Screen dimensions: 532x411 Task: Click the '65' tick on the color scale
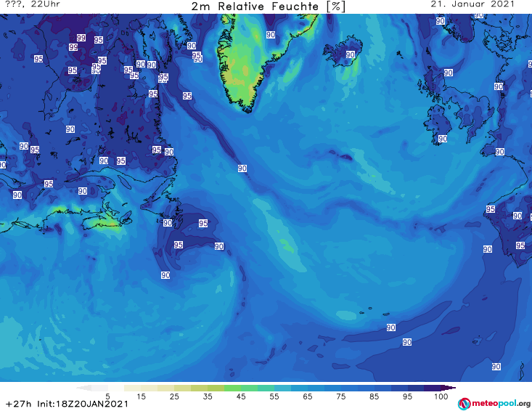point(308,396)
